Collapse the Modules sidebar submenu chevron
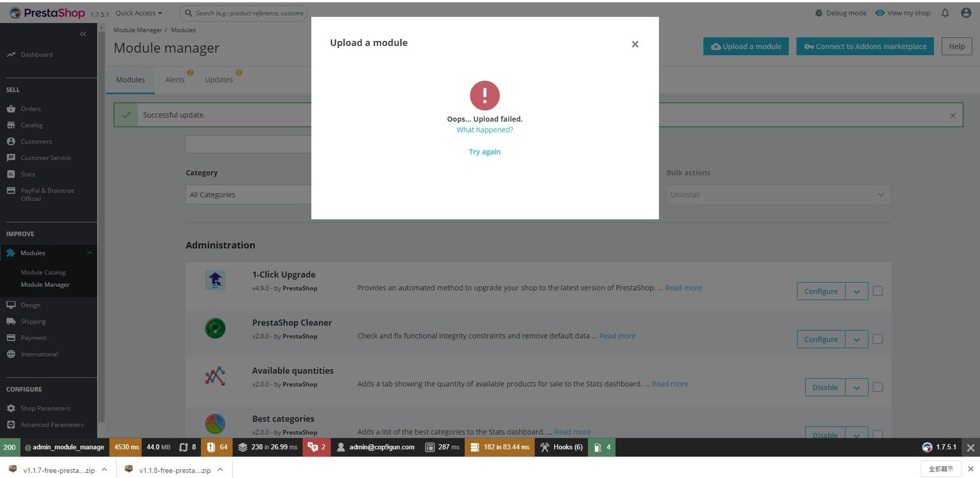Viewport: 980px width, 478px height. [x=89, y=253]
